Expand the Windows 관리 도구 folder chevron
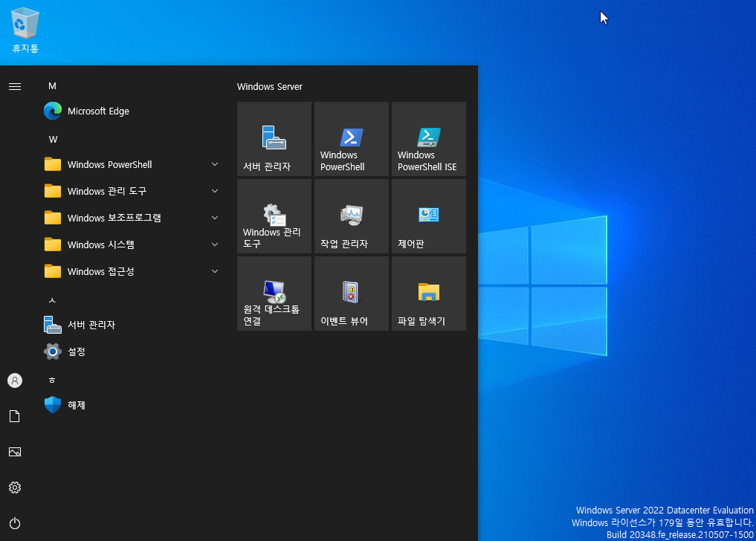 point(215,191)
